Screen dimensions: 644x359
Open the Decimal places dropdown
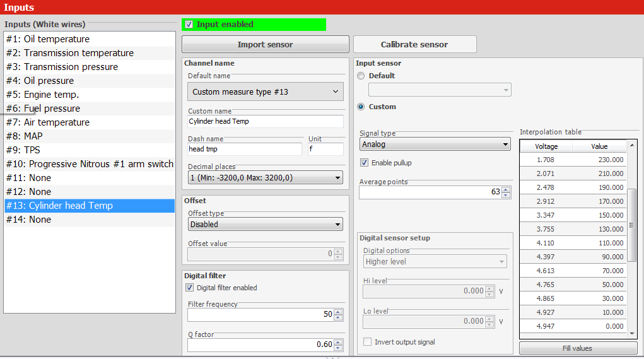266,178
